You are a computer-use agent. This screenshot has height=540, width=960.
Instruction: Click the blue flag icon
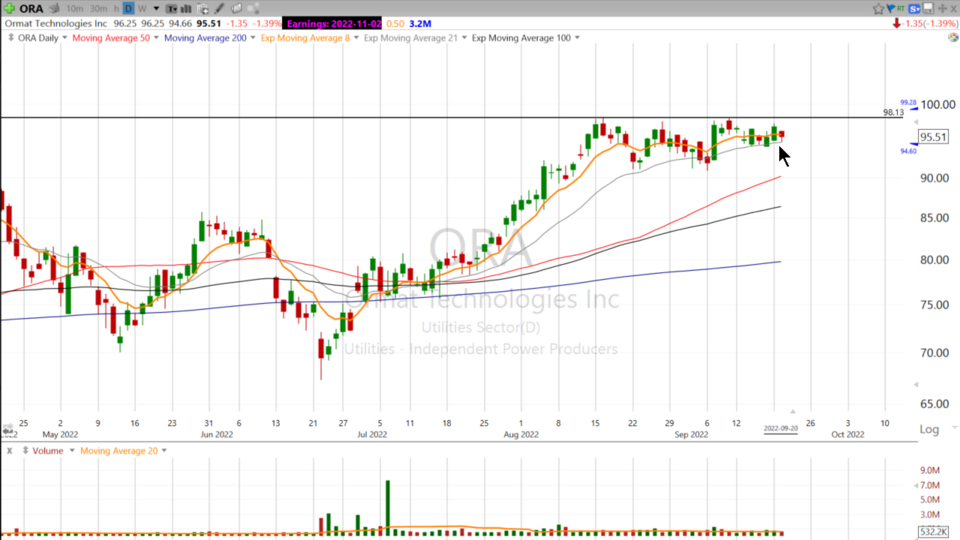pos(891,9)
